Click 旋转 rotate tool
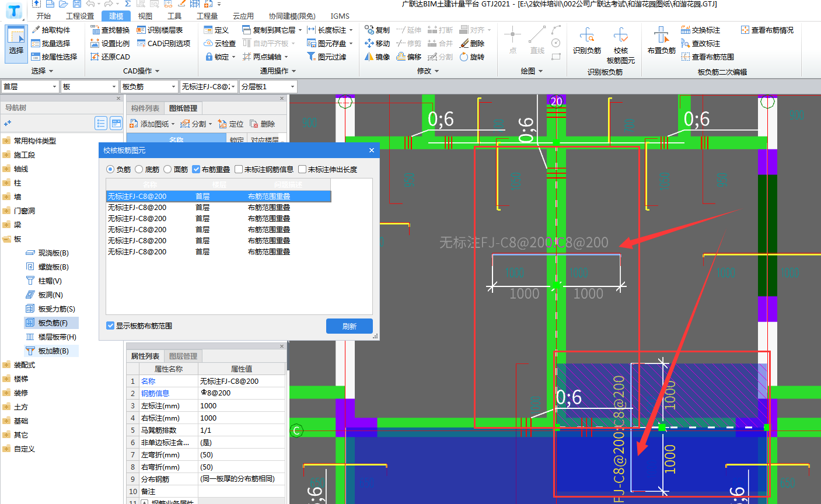 (472, 57)
